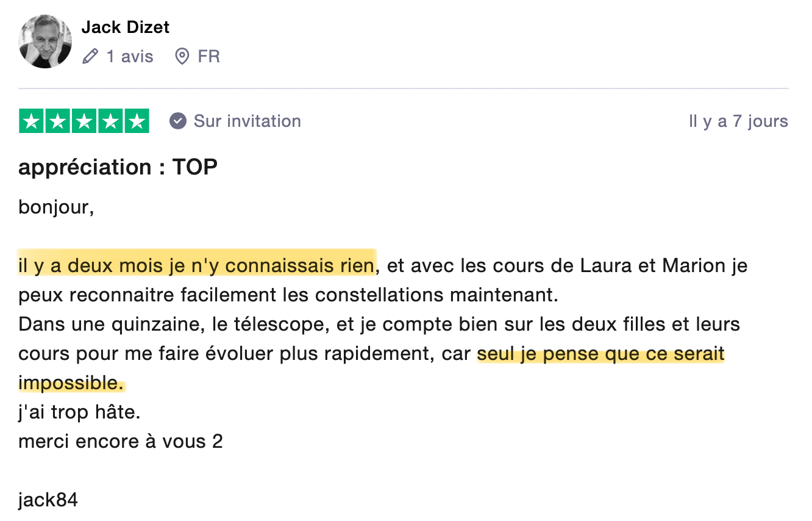Click the 1 avis review count
This screenshot has height=521, width=812.
130,57
